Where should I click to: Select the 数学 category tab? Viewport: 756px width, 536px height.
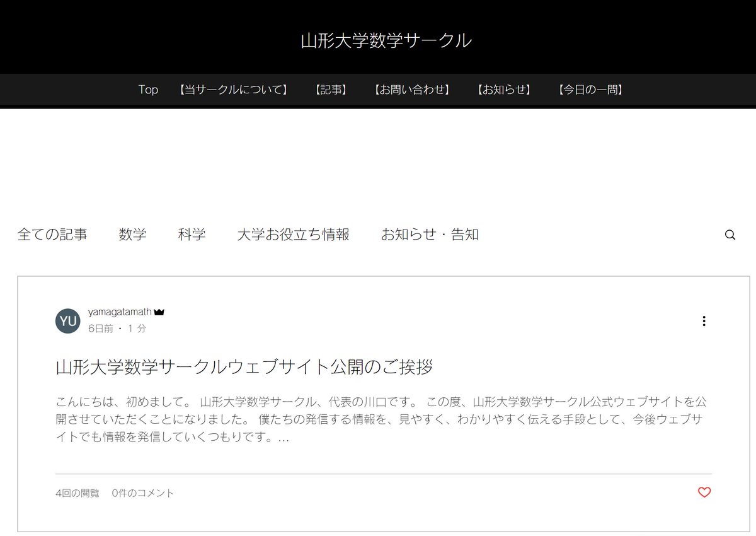(x=132, y=235)
